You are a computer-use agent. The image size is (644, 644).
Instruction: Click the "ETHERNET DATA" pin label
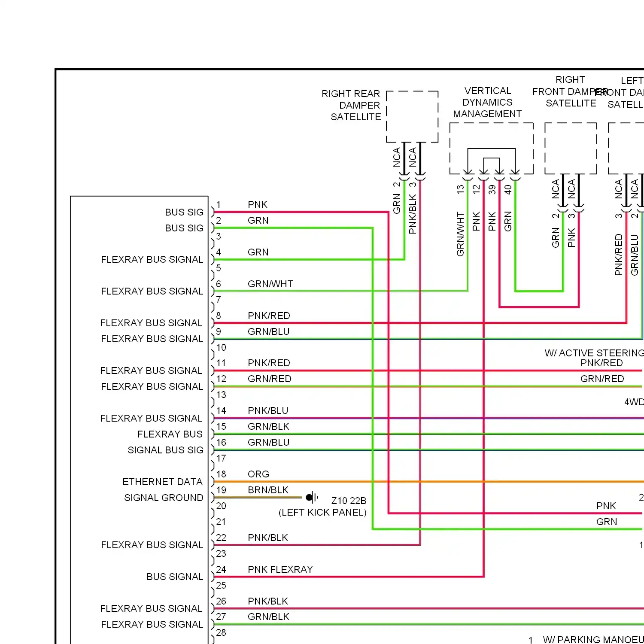(162, 482)
